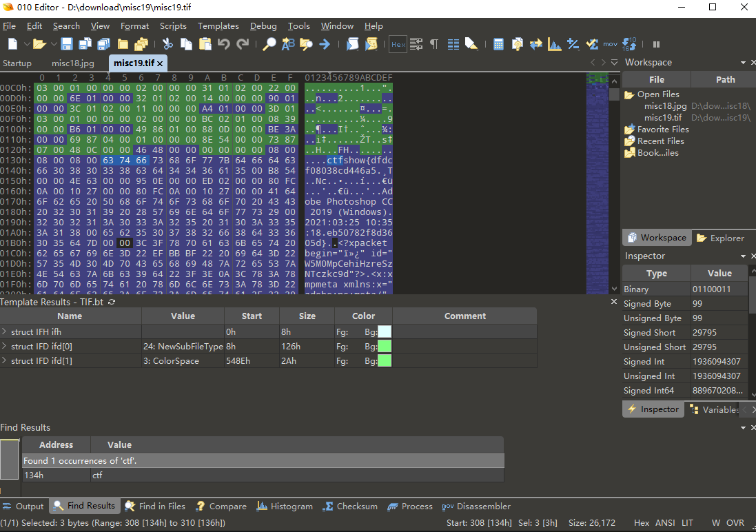This screenshot has width=756, height=532.
Task: Open the Format menu
Action: click(134, 26)
